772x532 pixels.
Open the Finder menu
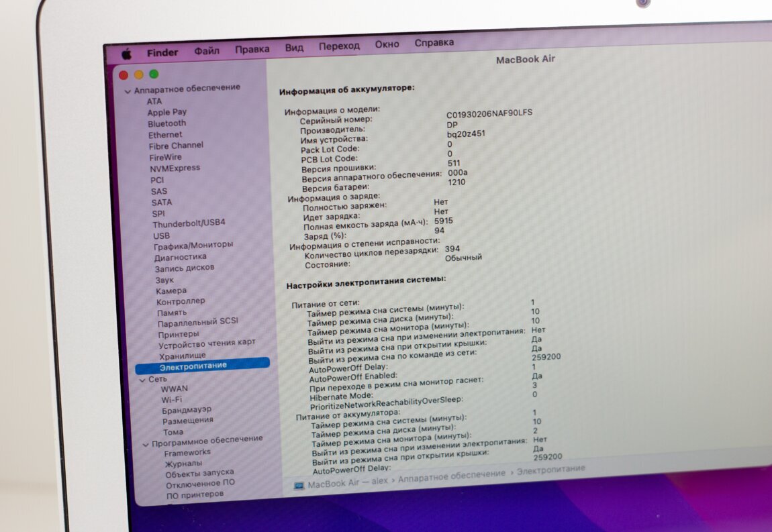coord(162,52)
